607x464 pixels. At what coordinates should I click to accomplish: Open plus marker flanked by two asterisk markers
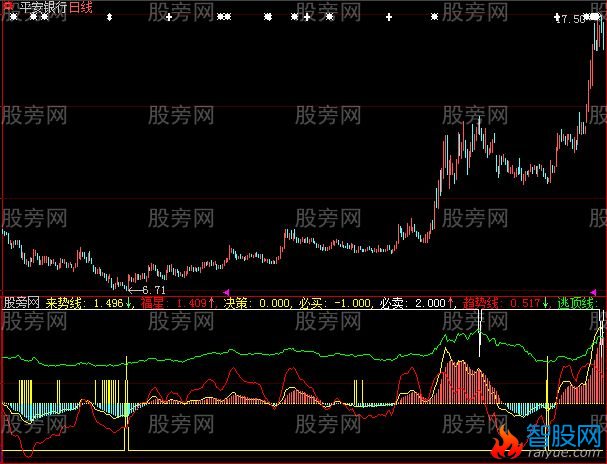(307, 17)
